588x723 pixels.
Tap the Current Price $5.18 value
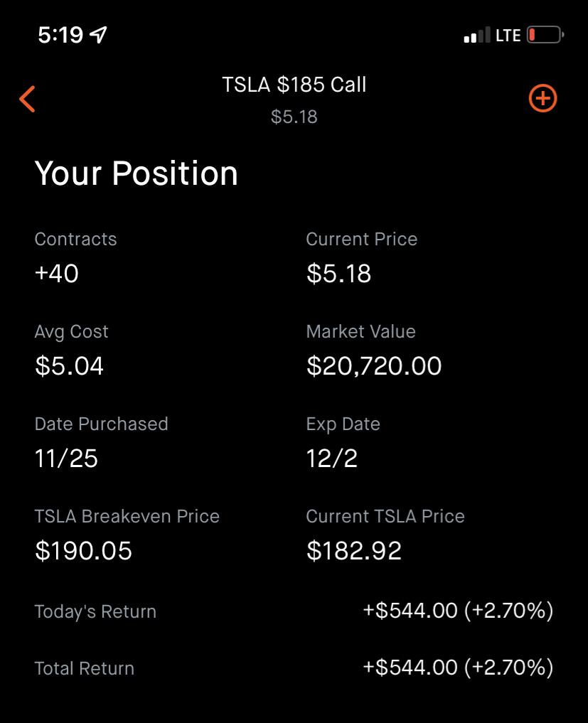pos(338,274)
